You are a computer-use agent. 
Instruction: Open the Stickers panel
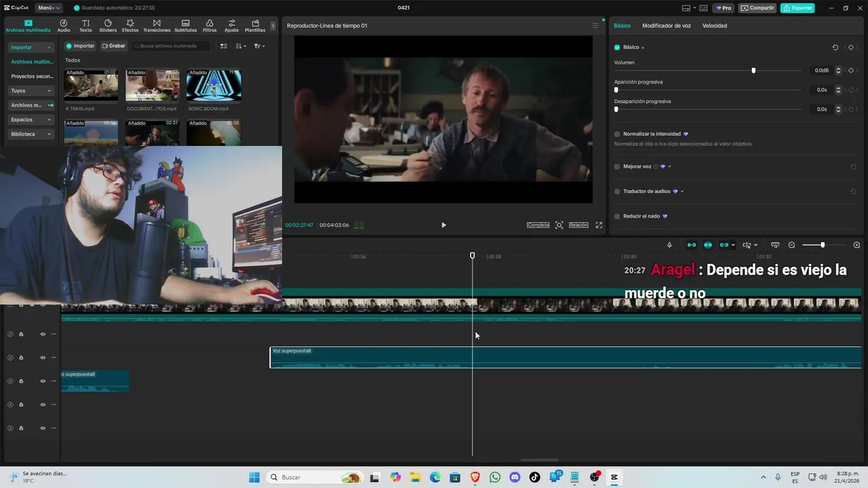[x=108, y=26]
